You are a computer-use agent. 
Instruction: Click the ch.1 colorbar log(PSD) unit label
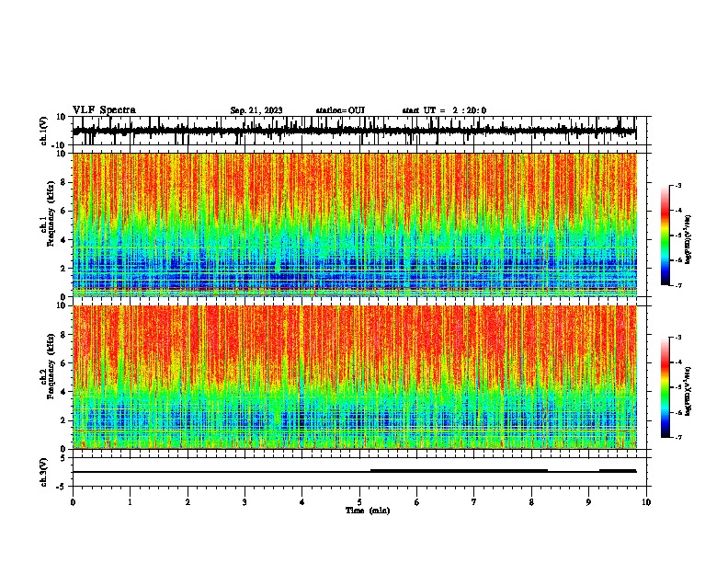[x=688, y=240]
